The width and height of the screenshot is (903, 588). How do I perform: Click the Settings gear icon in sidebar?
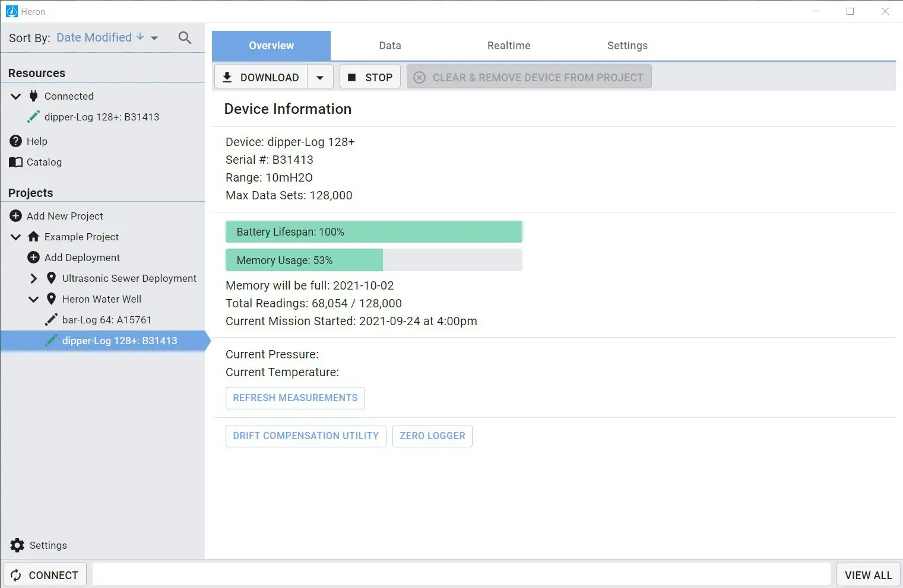tap(17, 545)
